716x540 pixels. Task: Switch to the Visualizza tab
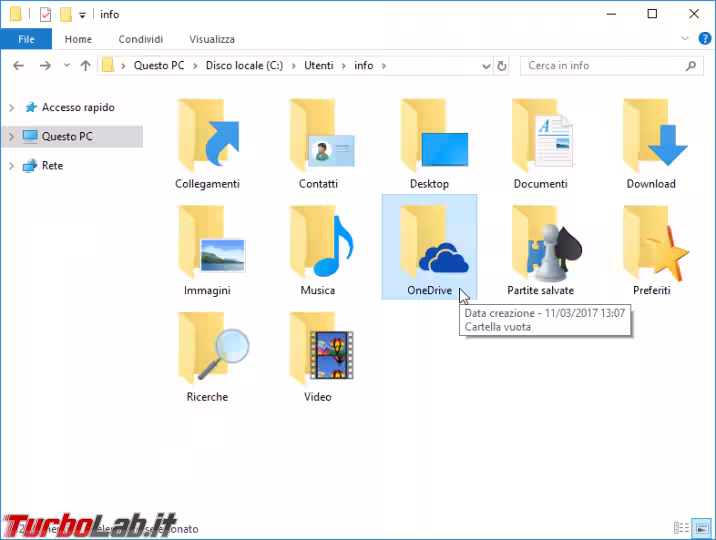211,39
